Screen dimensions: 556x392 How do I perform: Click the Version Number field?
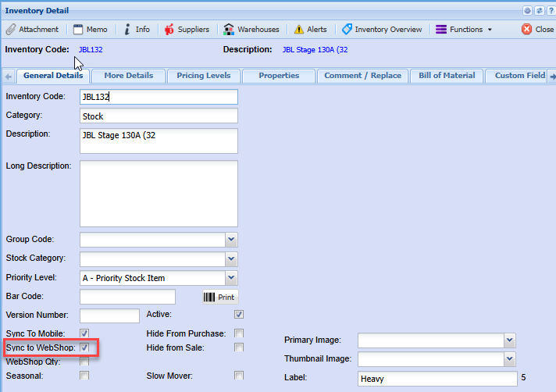click(x=109, y=315)
